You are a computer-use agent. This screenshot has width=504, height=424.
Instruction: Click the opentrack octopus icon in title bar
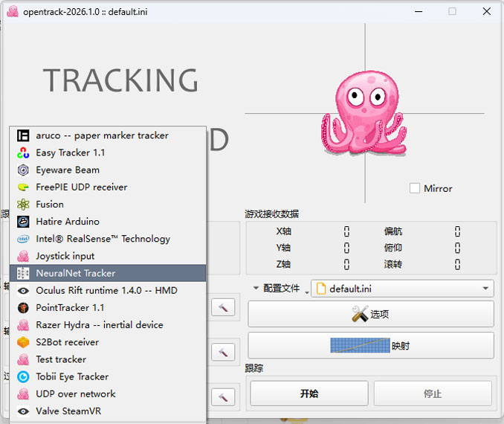point(13,12)
